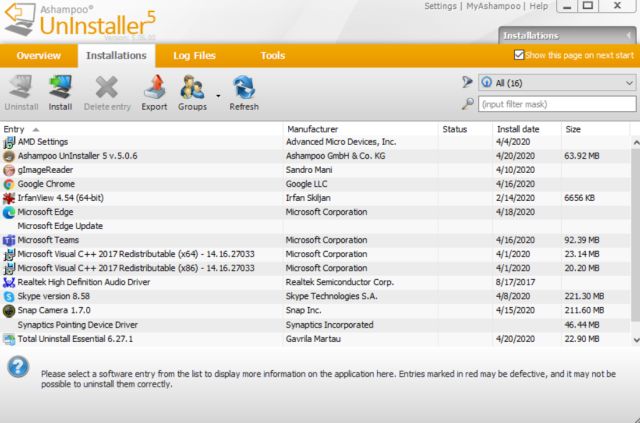Switch to the Log Files tab

click(195, 55)
